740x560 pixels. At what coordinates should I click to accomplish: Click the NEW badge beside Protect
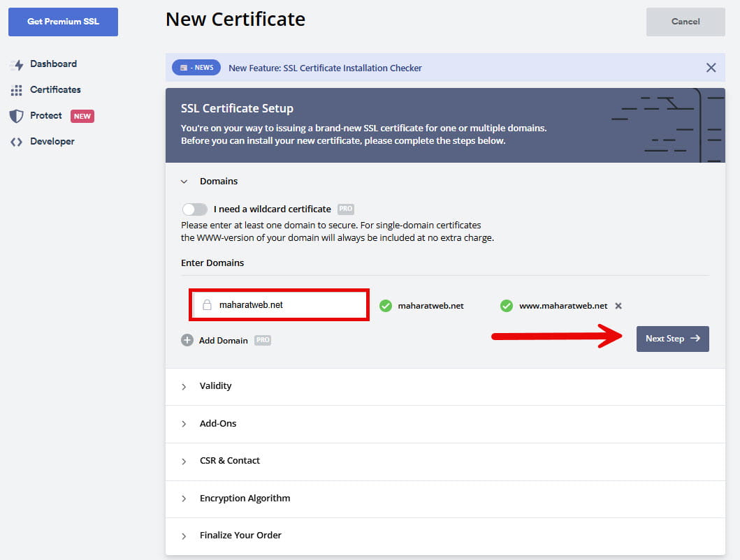coord(82,116)
